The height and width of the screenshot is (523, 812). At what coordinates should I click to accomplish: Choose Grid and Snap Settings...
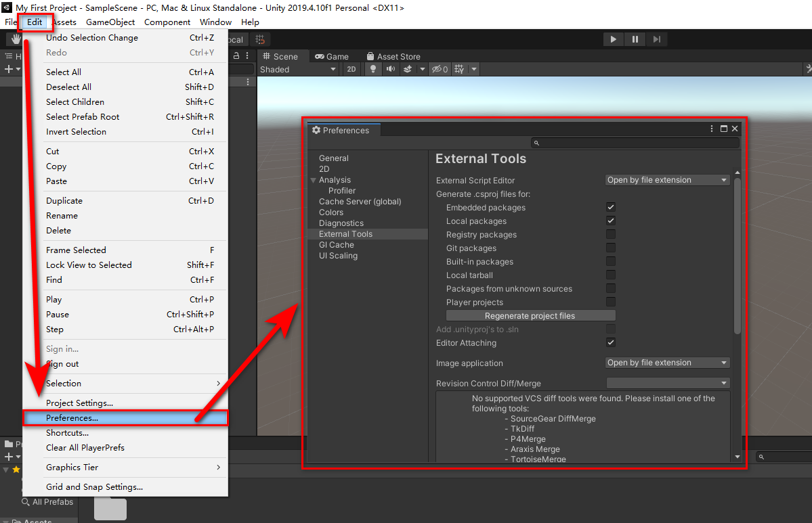coord(125,486)
